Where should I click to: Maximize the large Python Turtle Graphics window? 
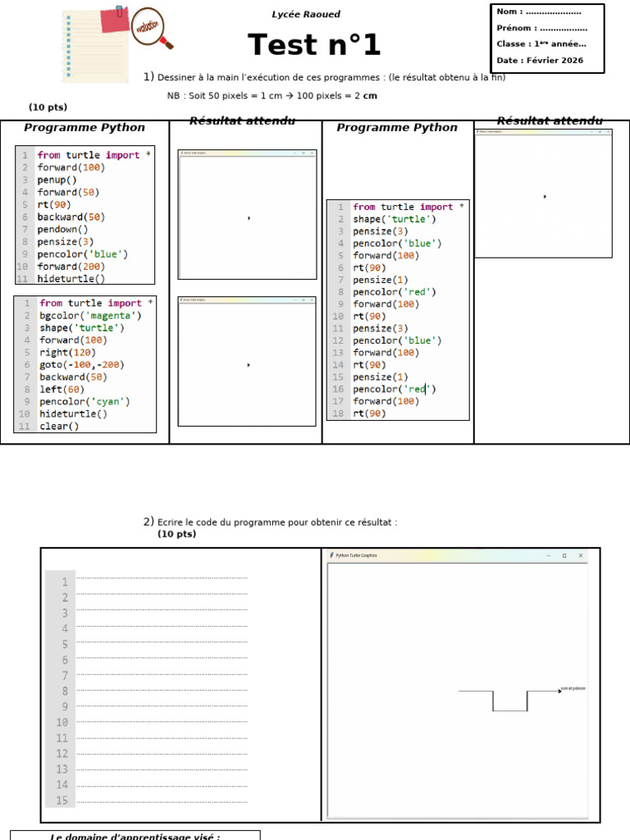(564, 555)
